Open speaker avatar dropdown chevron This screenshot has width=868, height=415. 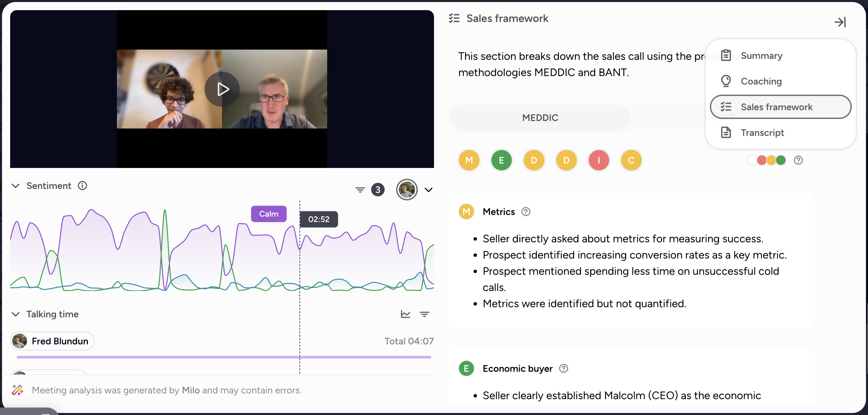(x=429, y=190)
